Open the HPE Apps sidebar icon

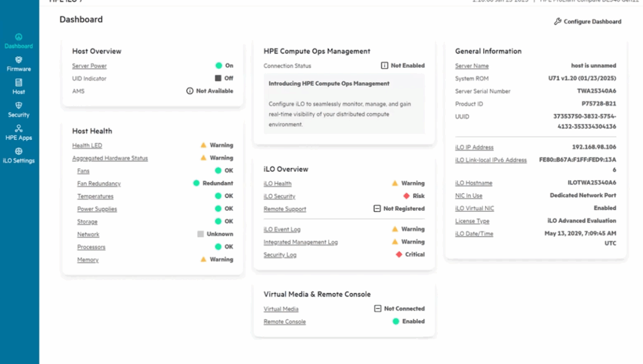pyautogui.click(x=19, y=128)
